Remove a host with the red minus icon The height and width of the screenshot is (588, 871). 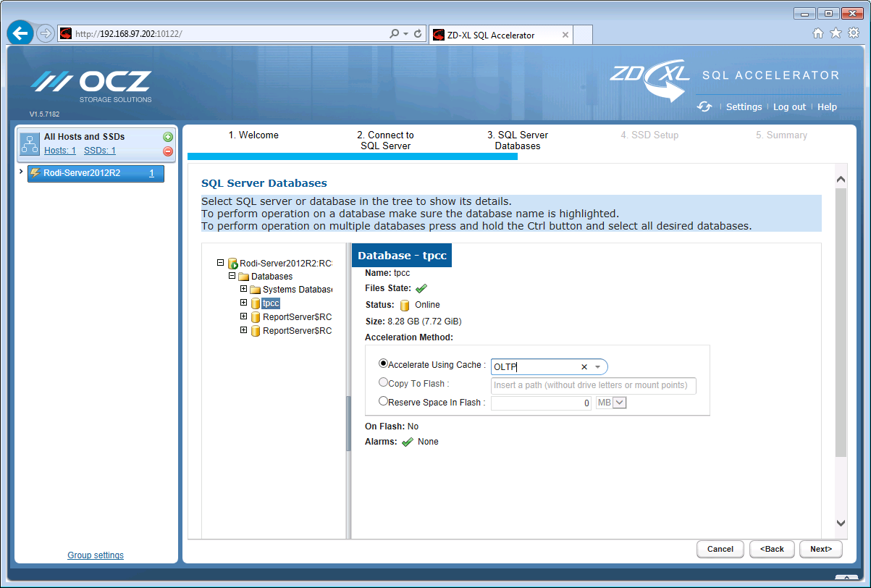click(168, 151)
